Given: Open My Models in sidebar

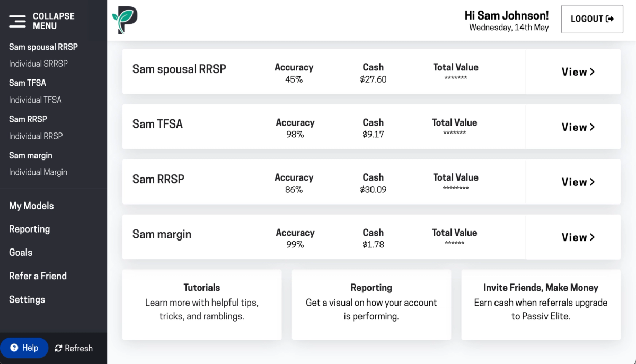Looking at the screenshot, I should tap(31, 206).
